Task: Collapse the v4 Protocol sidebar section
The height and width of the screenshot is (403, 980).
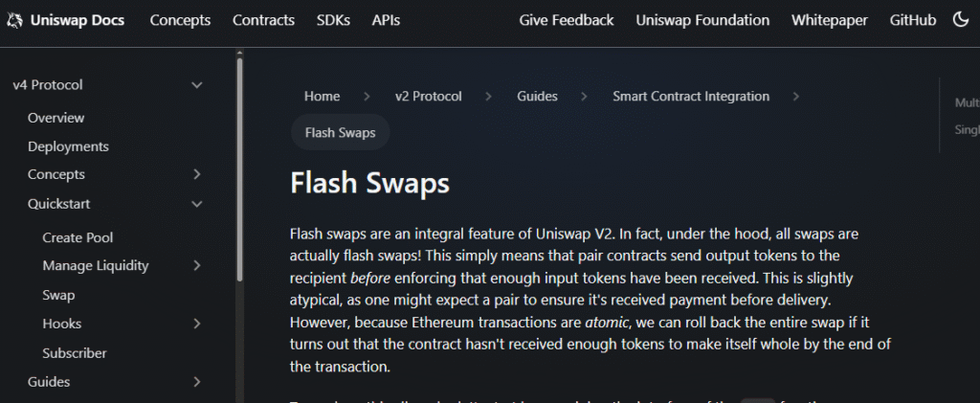Action: [197, 85]
